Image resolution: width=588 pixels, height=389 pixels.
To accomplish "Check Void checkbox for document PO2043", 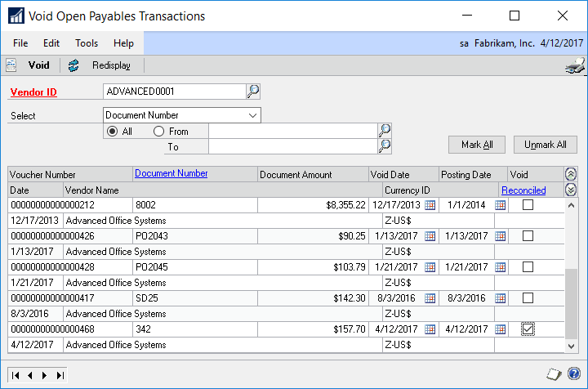I will click(528, 236).
